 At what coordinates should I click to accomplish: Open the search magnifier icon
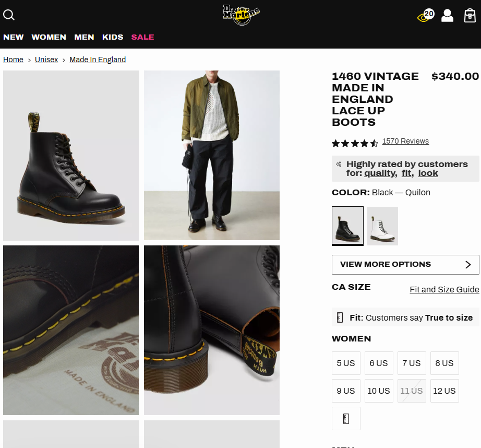point(8,15)
